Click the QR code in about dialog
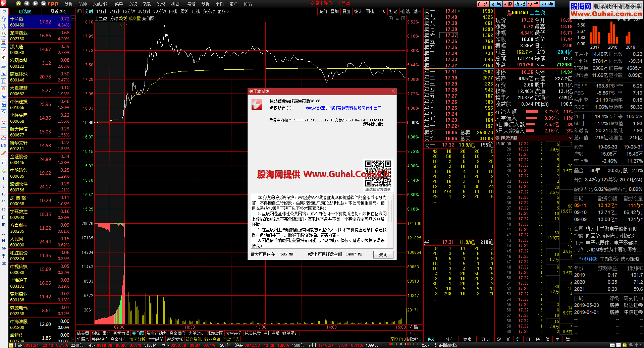 coord(378,173)
